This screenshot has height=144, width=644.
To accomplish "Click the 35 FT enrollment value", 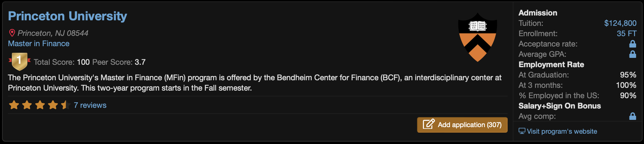I will click(x=626, y=33).
